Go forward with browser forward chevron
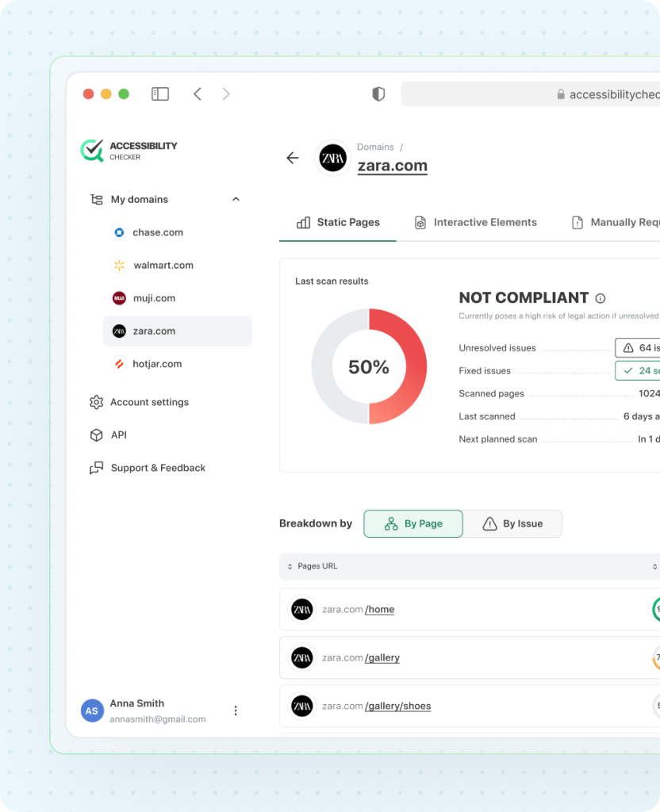This screenshot has width=660, height=812. [x=226, y=94]
